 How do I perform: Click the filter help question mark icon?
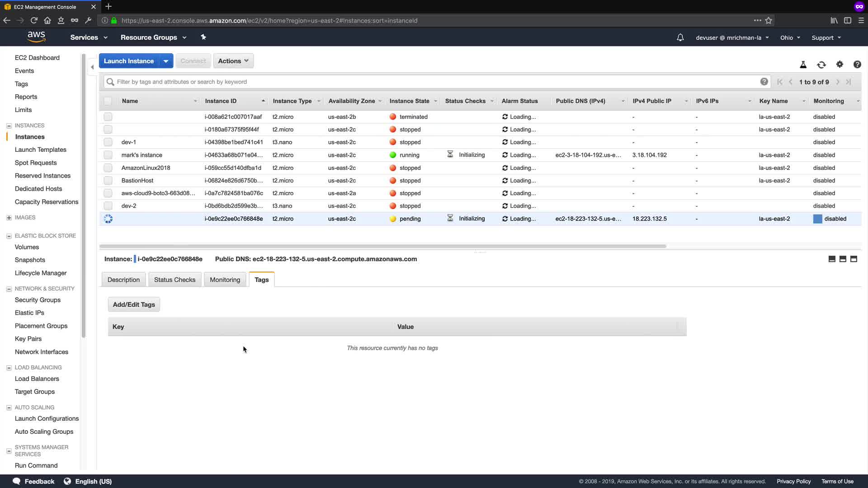click(x=764, y=82)
